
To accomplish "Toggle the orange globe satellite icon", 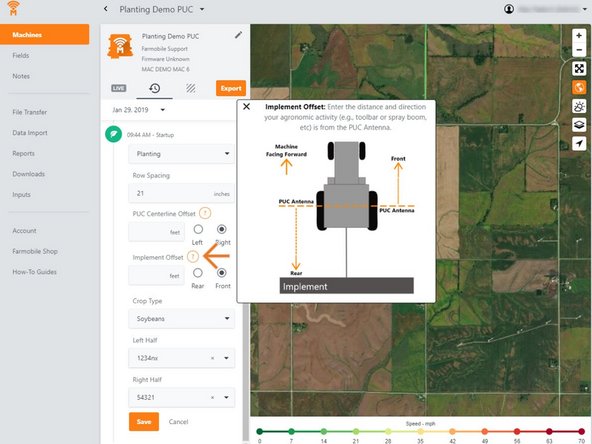I will tap(579, 88).
